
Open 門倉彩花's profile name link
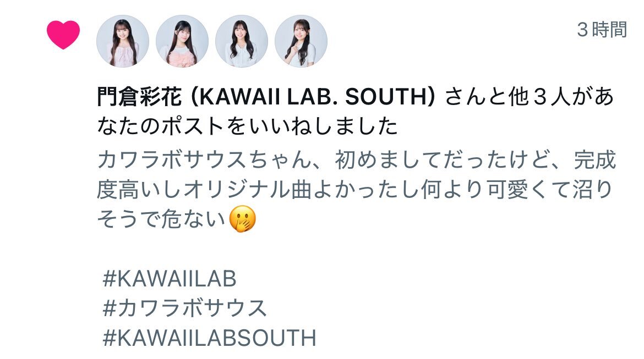pyautogui.click(x=139, y=97)
